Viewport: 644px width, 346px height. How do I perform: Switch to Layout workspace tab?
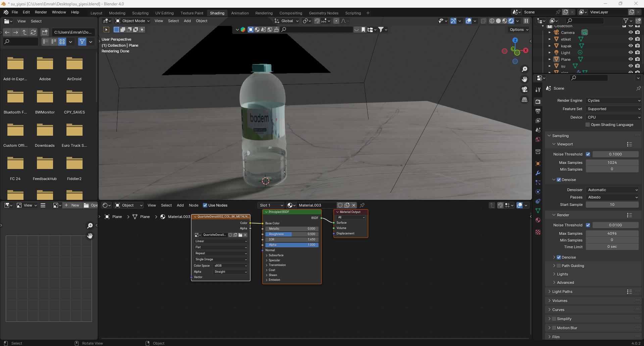[x=96, y=13]
